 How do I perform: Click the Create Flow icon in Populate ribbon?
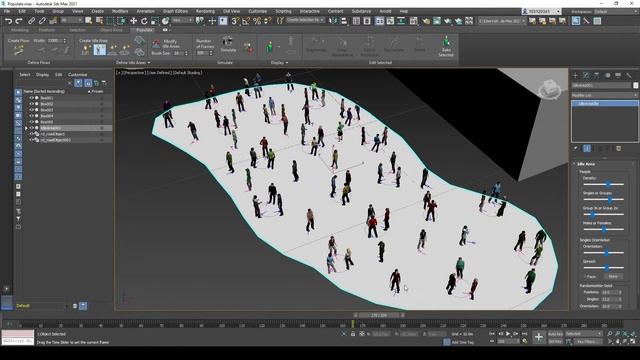click(18, 50)
